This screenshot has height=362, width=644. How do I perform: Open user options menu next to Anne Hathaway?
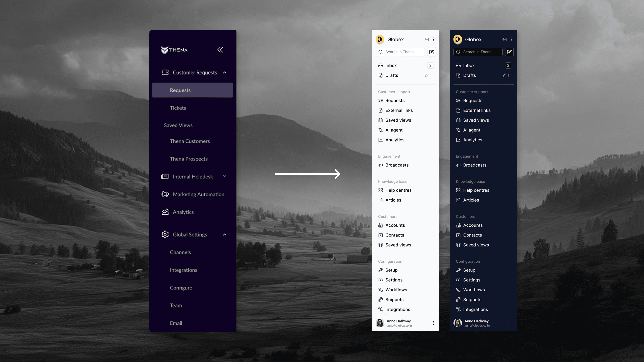click(433, 323)
